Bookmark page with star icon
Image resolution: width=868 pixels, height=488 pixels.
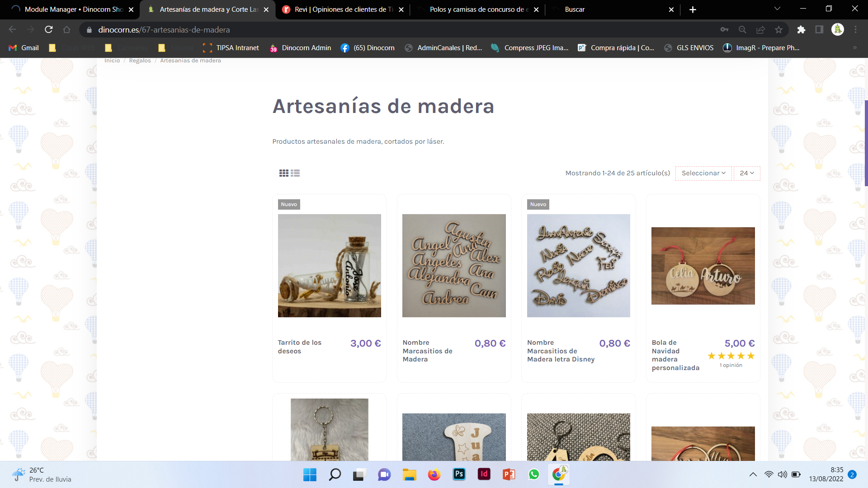[778, 30]
